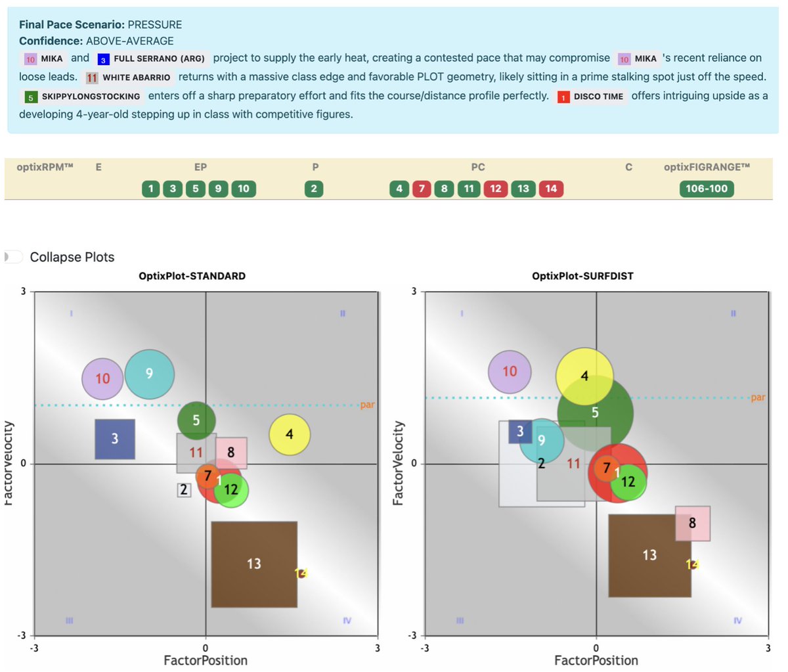Click yellow marker 14 in STANDARD plot
Image resolution: width=788 pixels, height=672 pixels.
(x=301, y=573)
